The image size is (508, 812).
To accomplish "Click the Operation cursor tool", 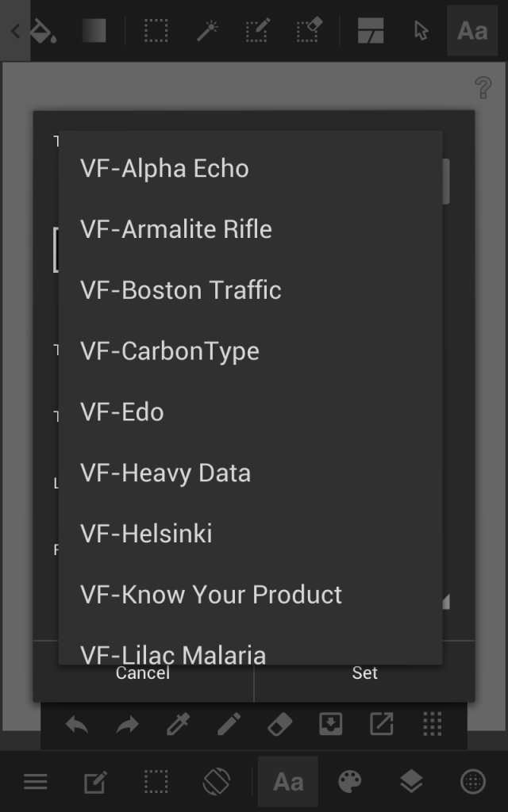I will (x=421, y=31).
